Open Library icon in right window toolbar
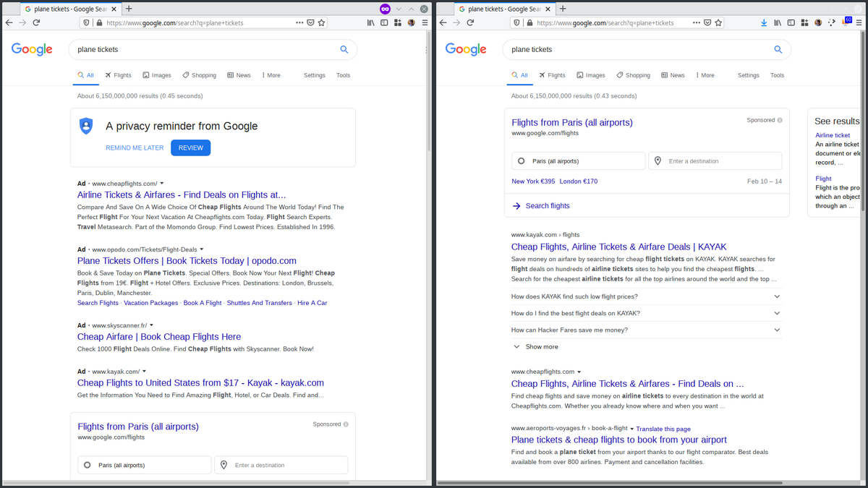This screenshot has height=488, width=868. pyautogui.click(x=778, y=22)
